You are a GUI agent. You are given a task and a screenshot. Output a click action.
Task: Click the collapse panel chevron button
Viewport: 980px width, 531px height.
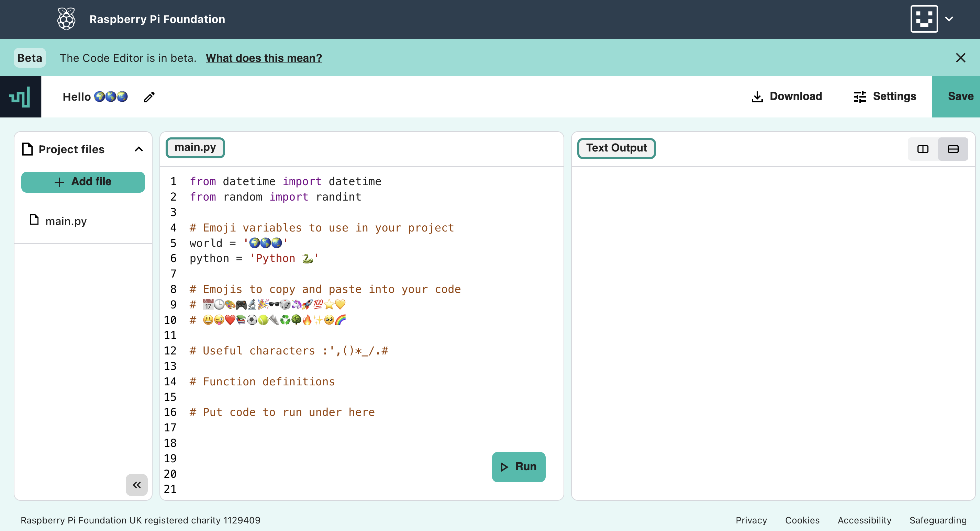point(136,485)
